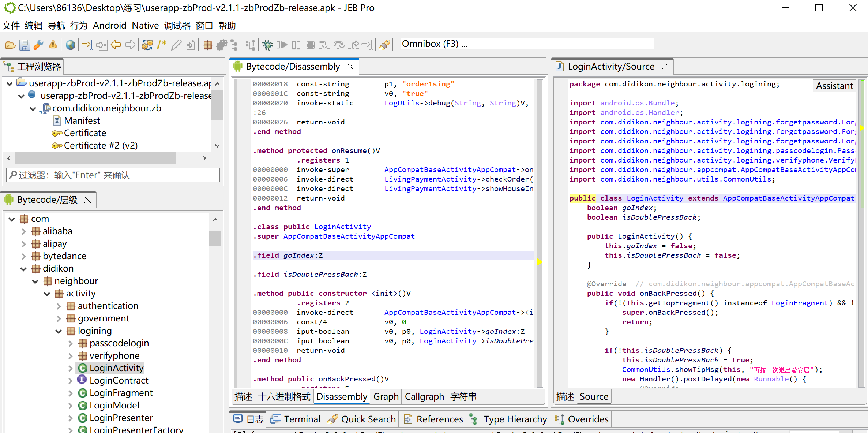Click the decompile gears refresh icon
Viewport: 868px width, 433px height.
click(147, 45)
